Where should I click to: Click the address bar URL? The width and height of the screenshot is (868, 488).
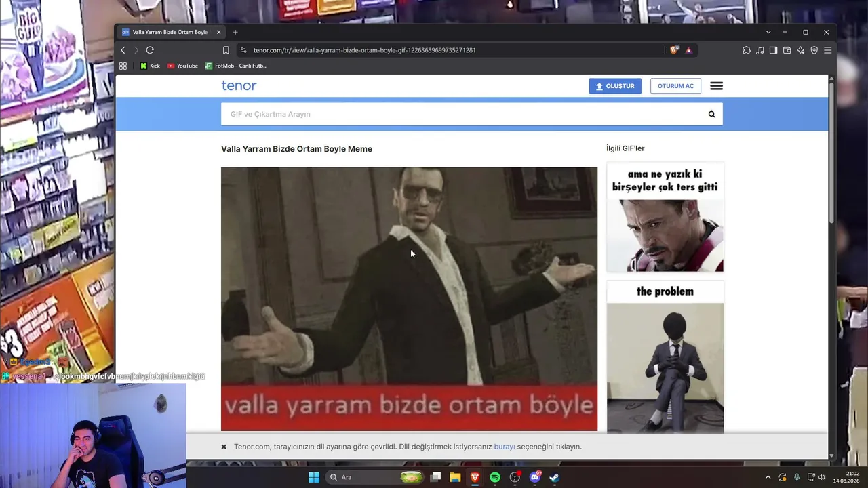click(364, 50)
